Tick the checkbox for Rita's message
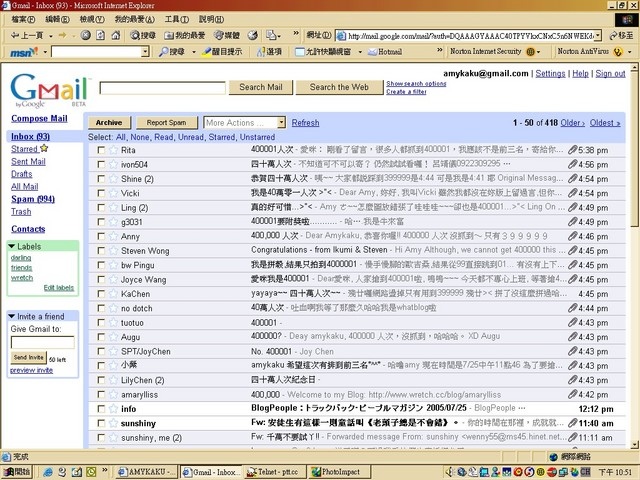 pos(101,150)
